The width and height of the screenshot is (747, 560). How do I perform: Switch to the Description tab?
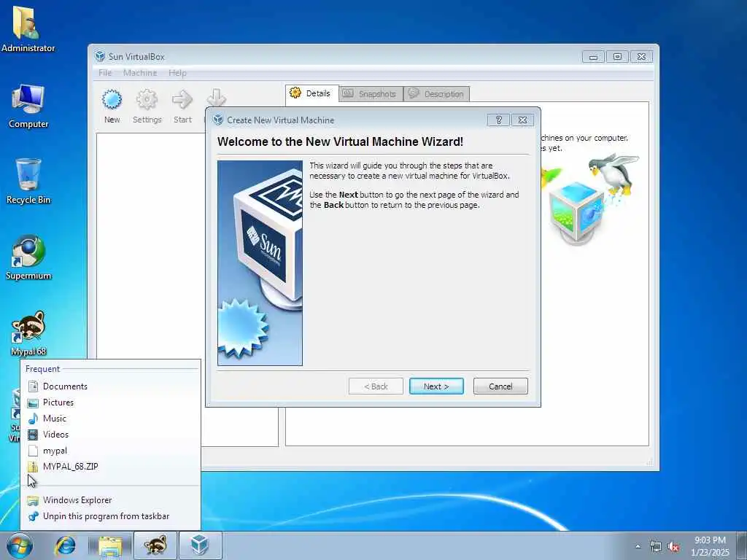(x=436, y=94)
